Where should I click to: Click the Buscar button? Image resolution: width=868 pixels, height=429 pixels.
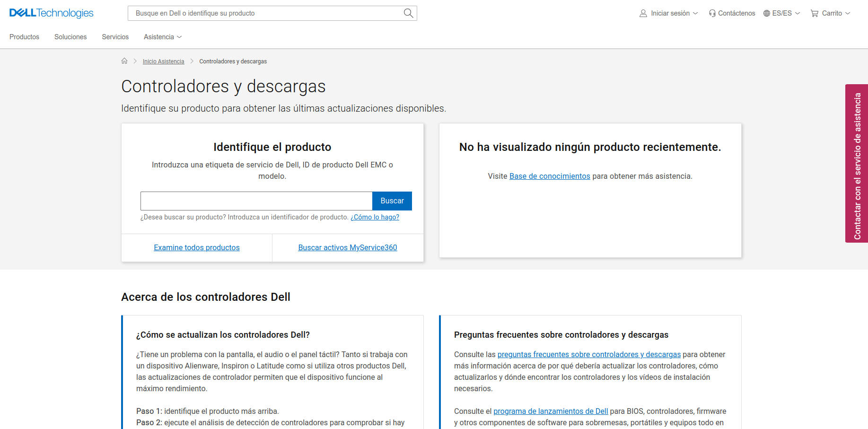click(x=392, y=201)
